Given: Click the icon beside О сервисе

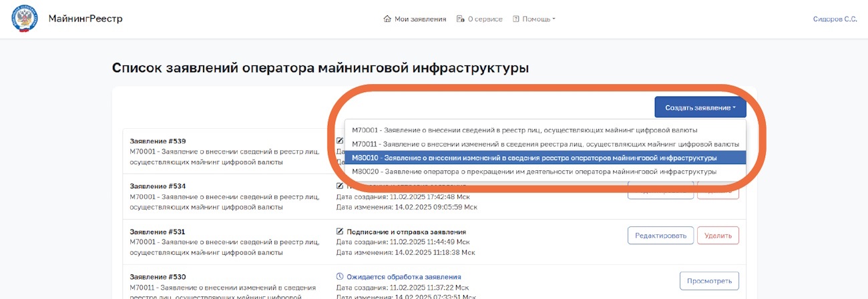Looking at the screenshot, I should point(460,19).
